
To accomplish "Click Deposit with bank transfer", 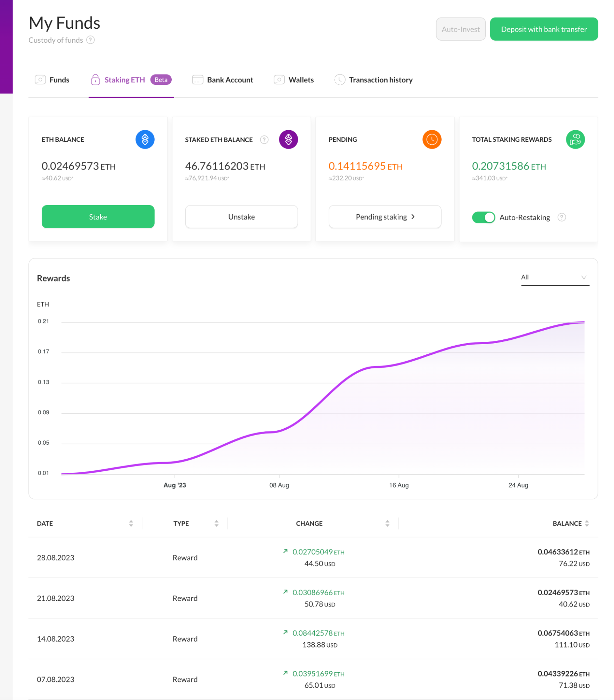I will [x=544, y=29].
